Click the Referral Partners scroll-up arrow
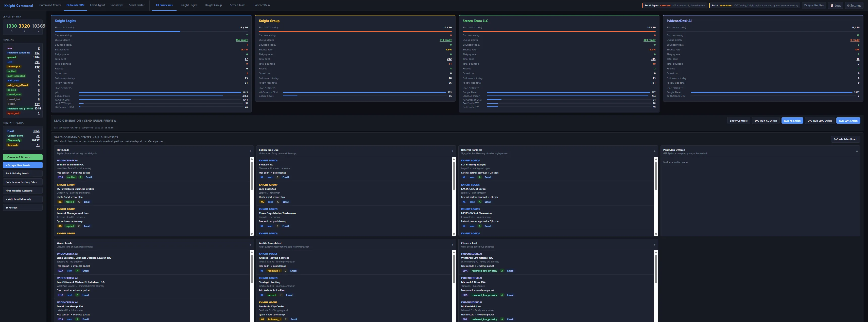Screen dimensions: 868x322 (x=656, y=159)
